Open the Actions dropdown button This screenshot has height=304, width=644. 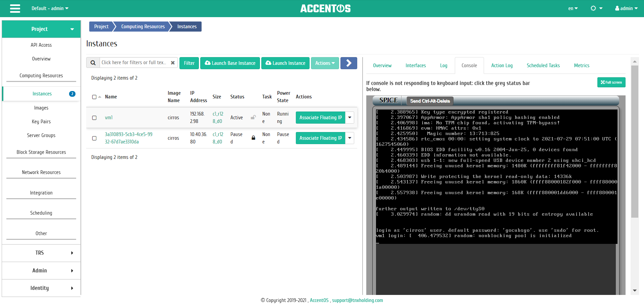click(x=325, y=63)
